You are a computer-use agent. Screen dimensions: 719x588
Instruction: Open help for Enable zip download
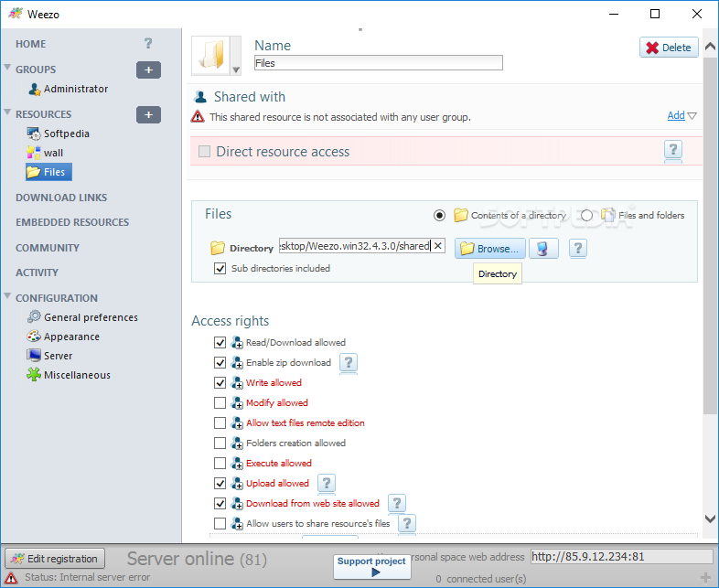click(349, 362)
